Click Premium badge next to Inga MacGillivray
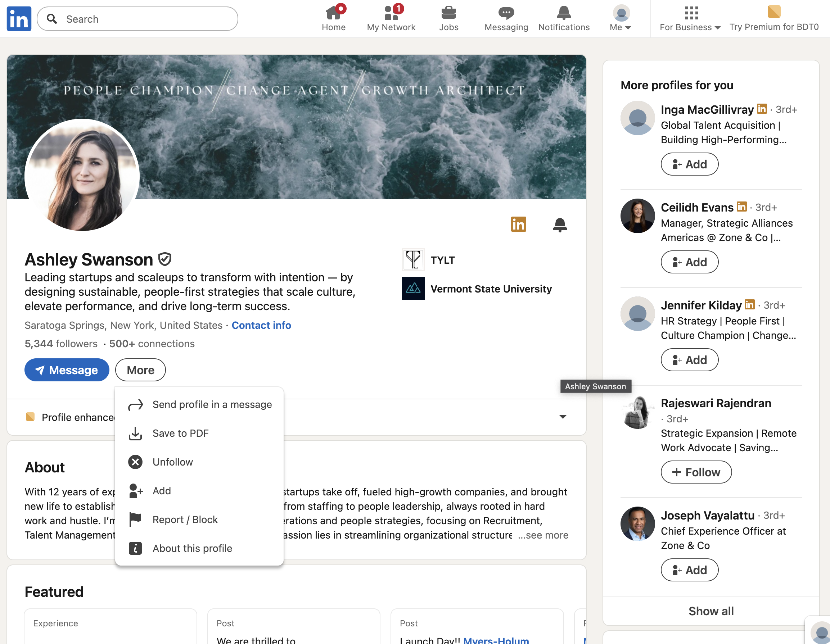The height and width of the screenshot is (644, 830). click(762, 109)
